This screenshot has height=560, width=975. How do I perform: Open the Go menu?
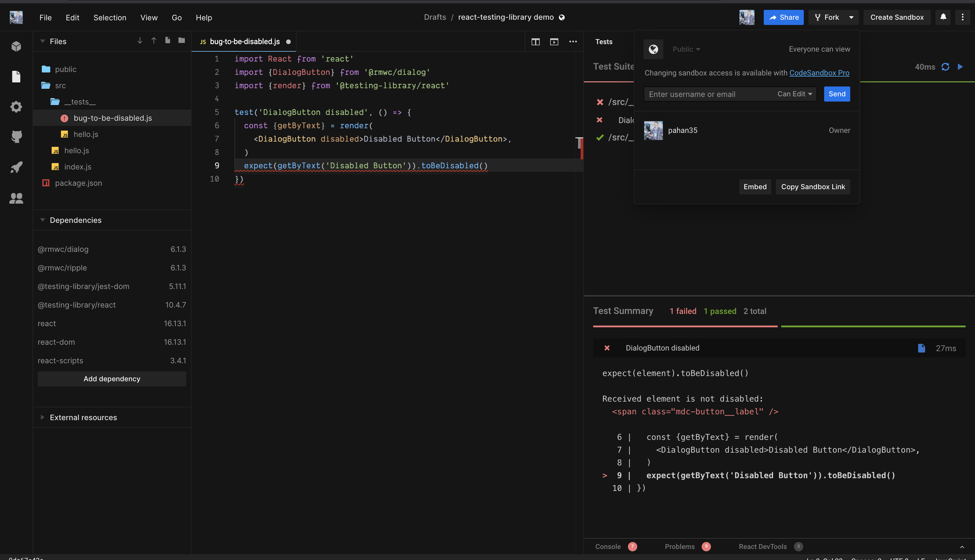click(176, 18)
